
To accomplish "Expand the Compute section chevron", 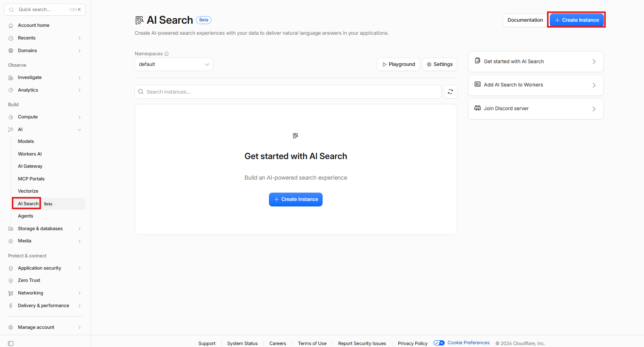I will [x=80, y=117].
